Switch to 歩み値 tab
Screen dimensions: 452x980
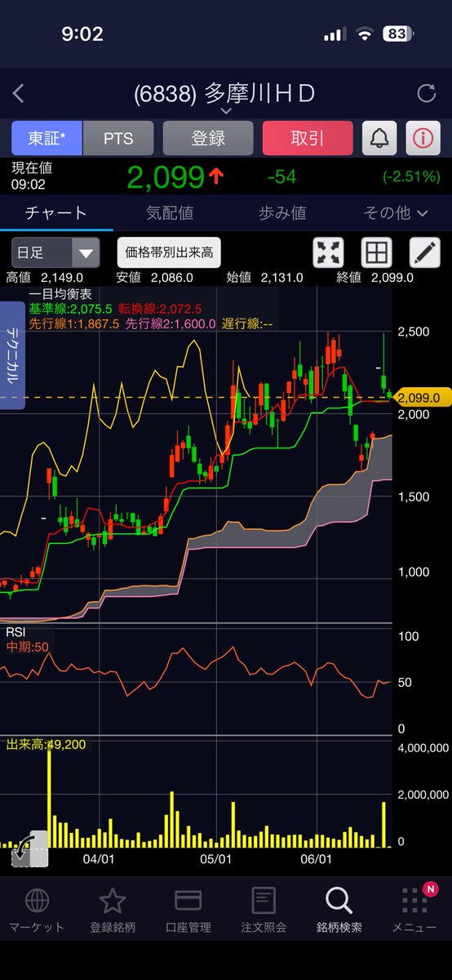[282, 213]
